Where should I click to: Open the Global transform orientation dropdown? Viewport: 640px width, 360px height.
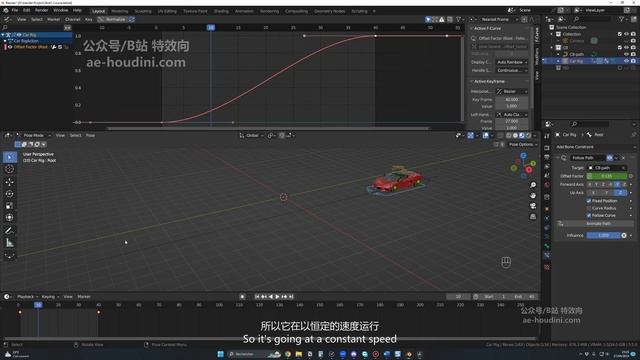[252, 135]
